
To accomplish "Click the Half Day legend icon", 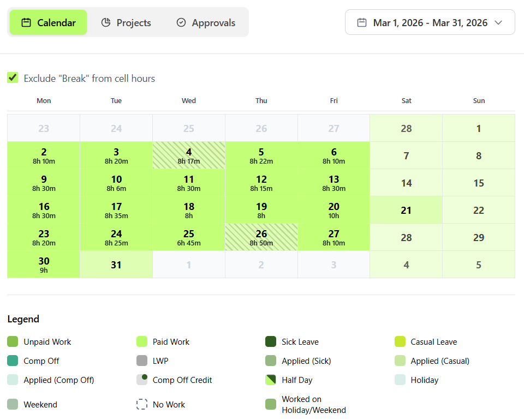I will tap(271, 380).
